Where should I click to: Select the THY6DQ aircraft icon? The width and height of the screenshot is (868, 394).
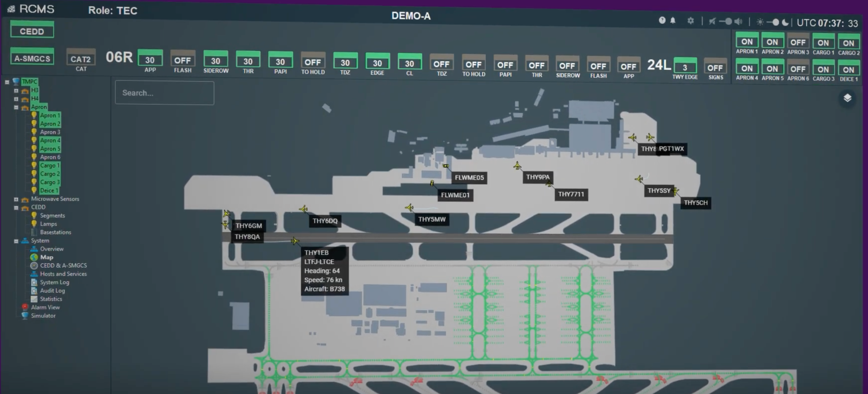[x=303, y=209]
